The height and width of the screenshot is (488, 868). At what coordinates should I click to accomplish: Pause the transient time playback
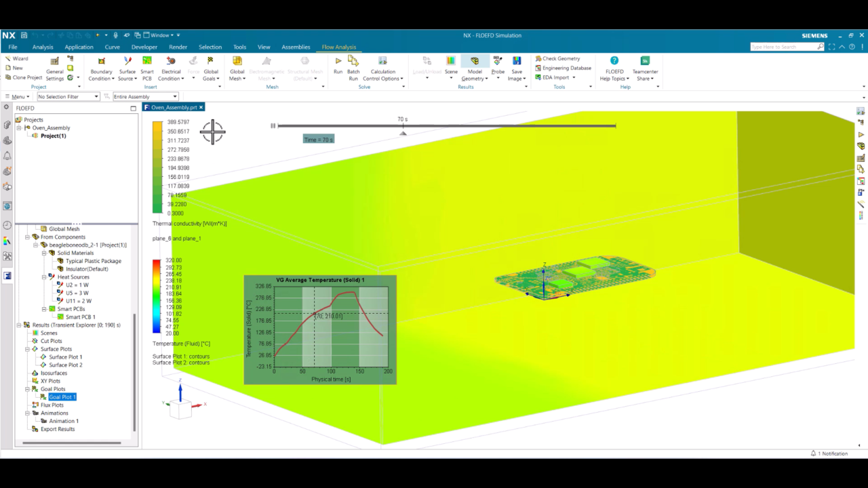coord(273,125)
